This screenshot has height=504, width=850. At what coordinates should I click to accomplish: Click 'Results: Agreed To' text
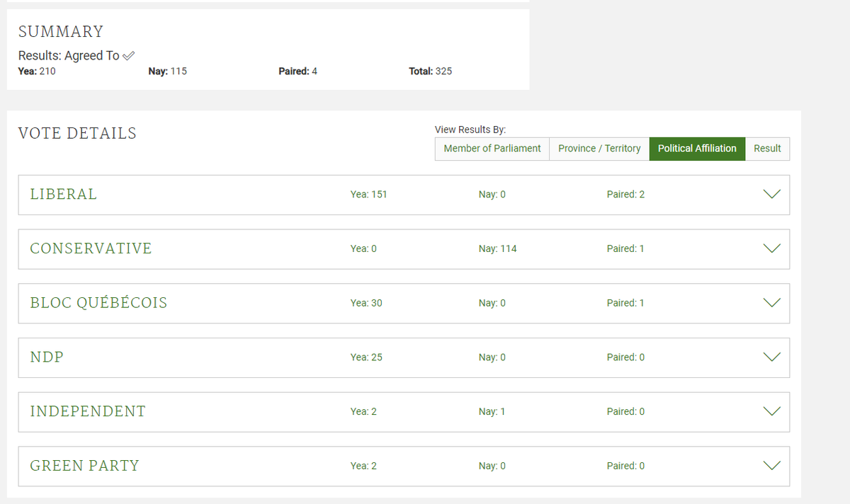(69, 55)
